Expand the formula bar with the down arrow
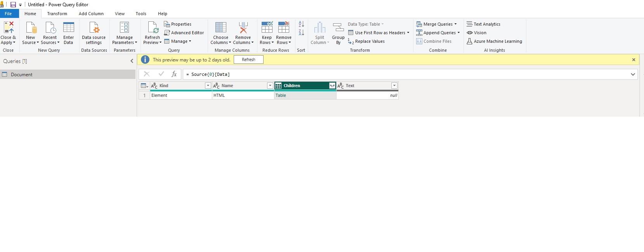Image resolution: width=644 pixels, height=252 pixels. [x=633, y=74]
